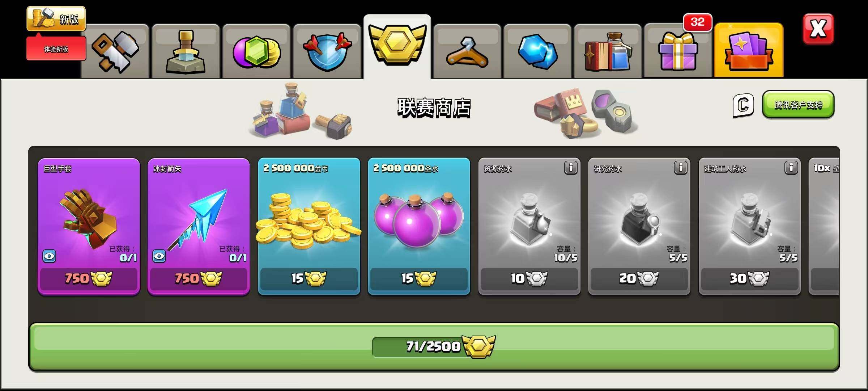
Task: Open the purple cards event tab
Action: (749, 50)
